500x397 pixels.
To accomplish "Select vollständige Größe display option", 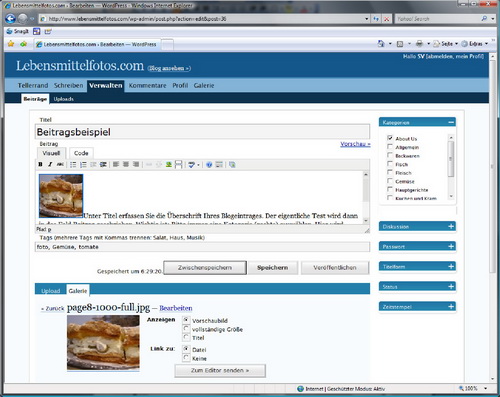I will tap(186, 328).
